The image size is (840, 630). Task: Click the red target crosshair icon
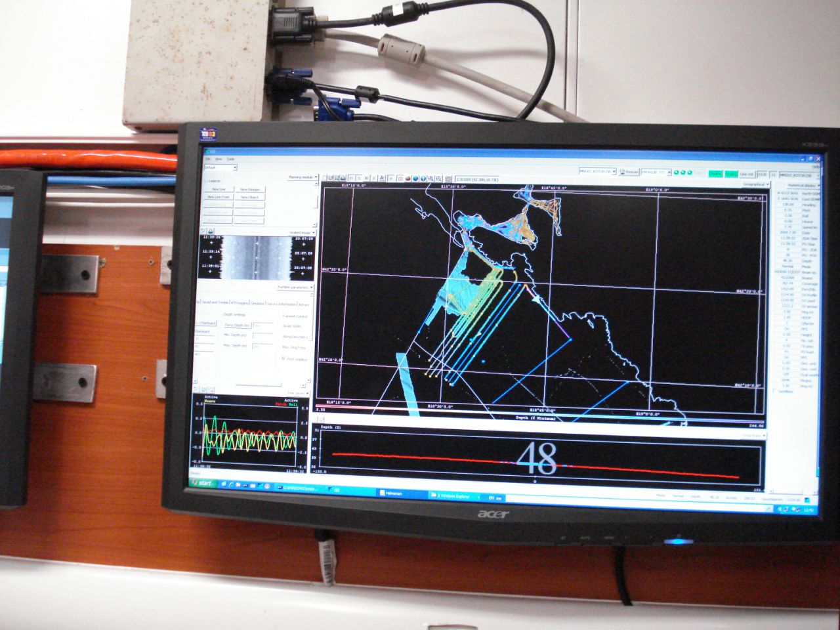pyautogui.click(x=400, y=178)
